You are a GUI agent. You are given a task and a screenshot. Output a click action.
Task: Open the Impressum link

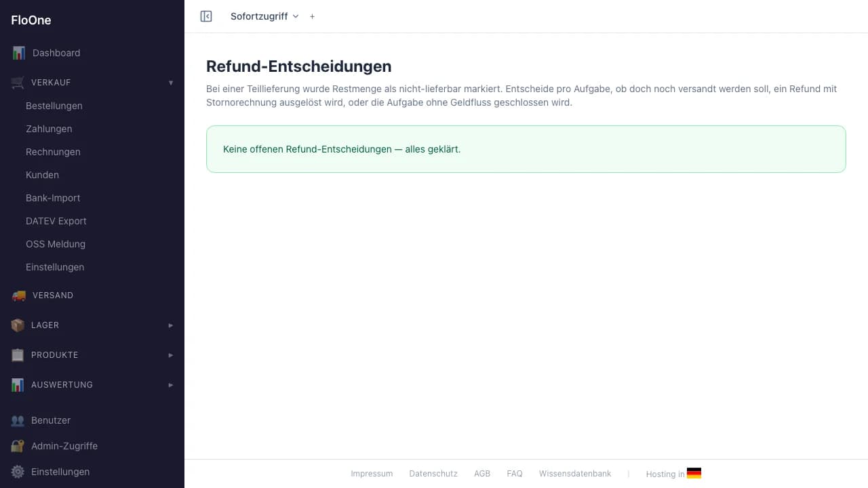[x=372, y=474]
